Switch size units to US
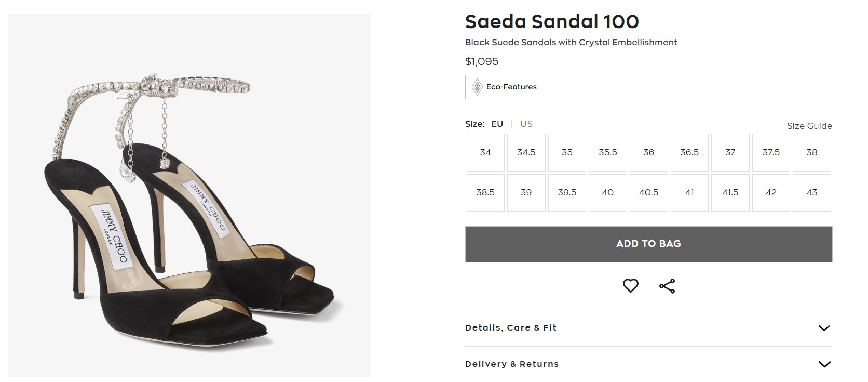 tap(526, 124)
